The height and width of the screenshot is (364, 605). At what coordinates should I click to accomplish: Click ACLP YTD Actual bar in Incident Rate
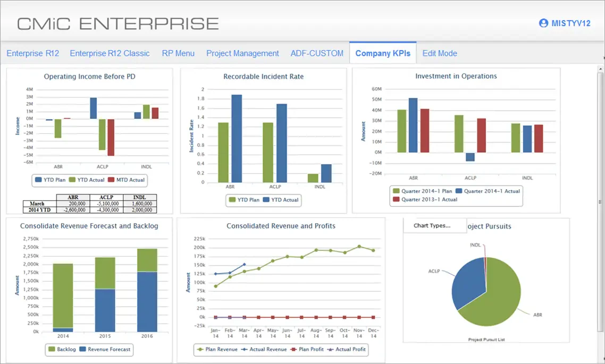pyautogui.click(x=282, y=143)
